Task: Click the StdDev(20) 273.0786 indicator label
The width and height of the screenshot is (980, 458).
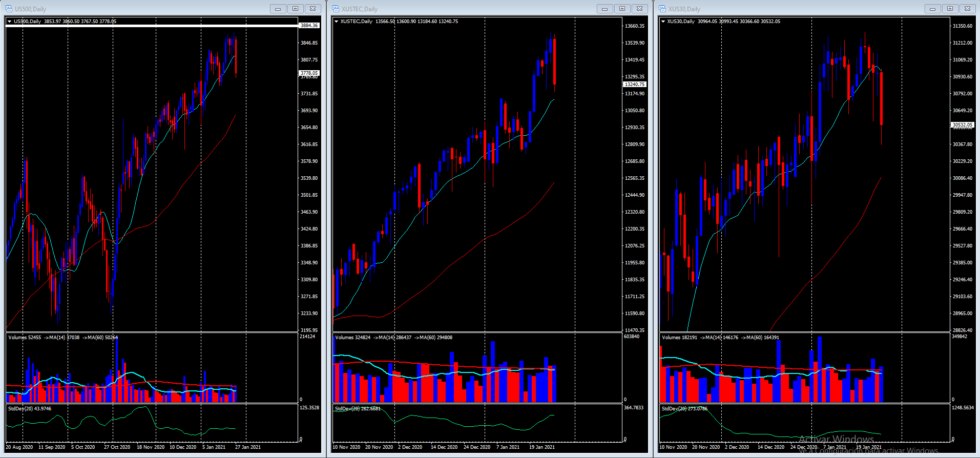Action: click(684, 409)
